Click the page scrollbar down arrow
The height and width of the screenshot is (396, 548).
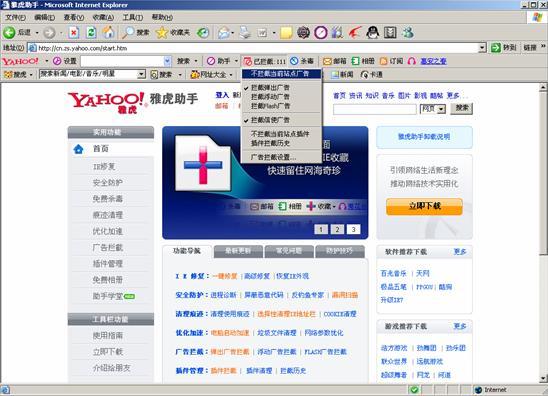point(543,379)
